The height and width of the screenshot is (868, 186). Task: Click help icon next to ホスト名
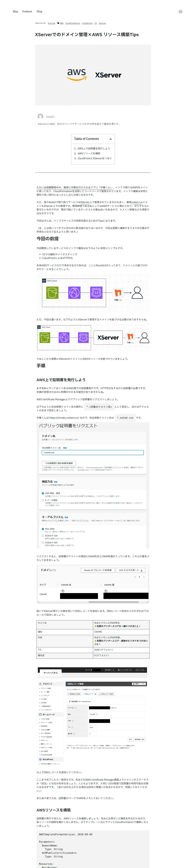(76, 708)
